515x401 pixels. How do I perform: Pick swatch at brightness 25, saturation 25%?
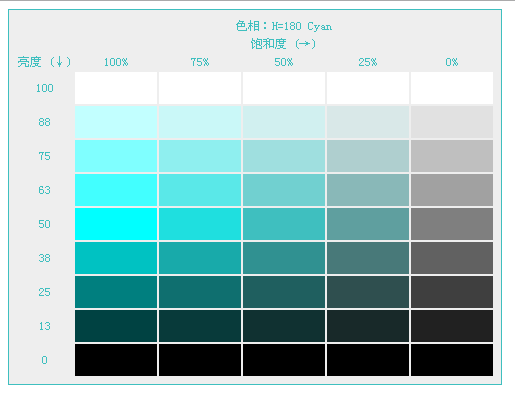[x=368, y=292]
